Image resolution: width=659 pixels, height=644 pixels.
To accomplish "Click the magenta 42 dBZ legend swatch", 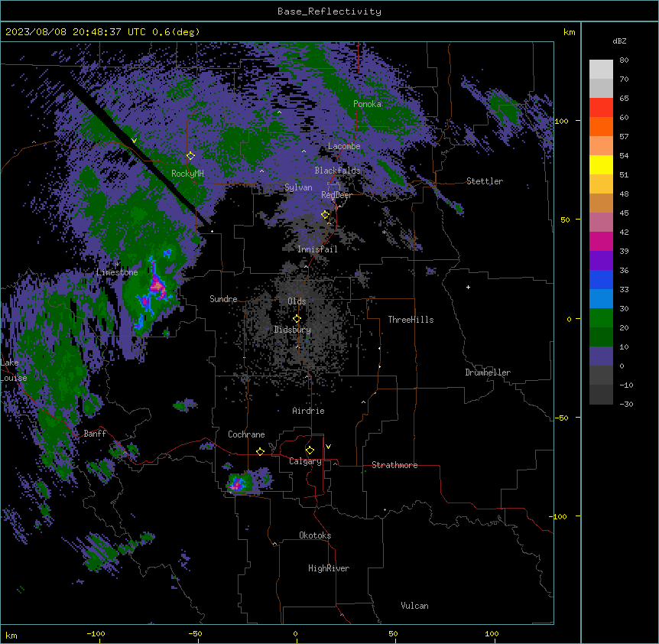I will pos(601,241).
